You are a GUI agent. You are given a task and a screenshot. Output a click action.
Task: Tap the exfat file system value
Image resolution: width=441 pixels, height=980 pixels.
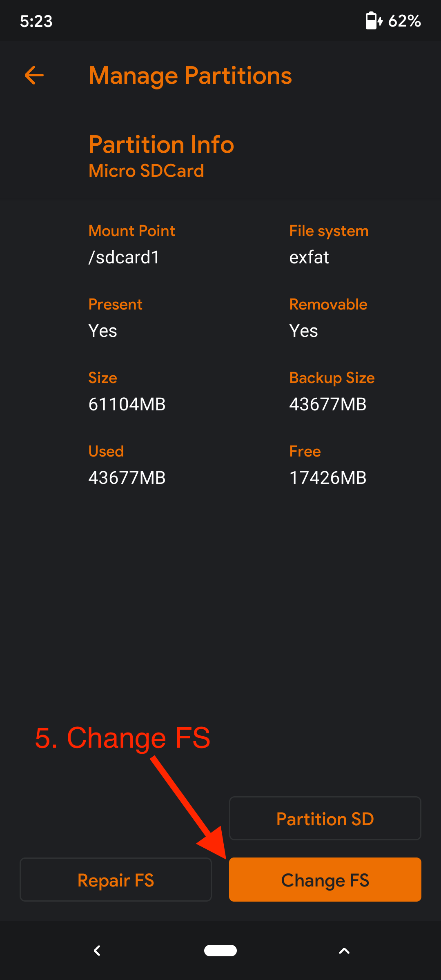pyautogui.click(x=309, y=257)
